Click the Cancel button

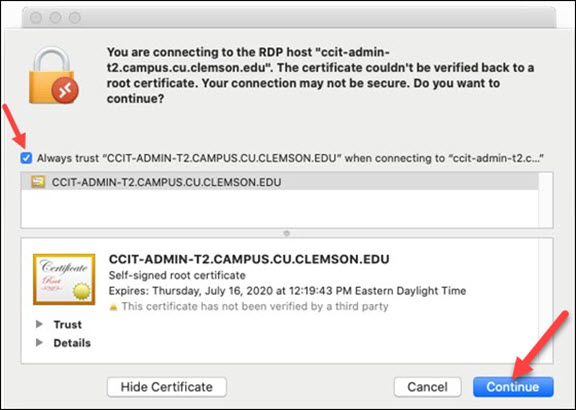tap(427, 387)
